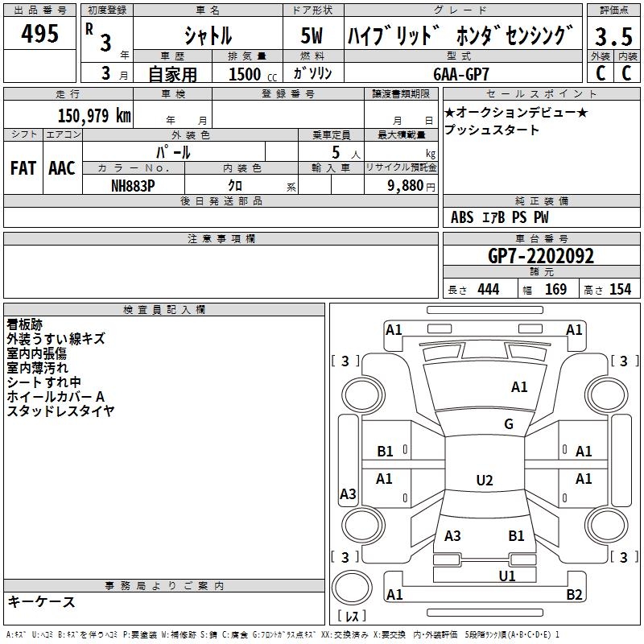Image resolution: width=644 pixels, height=644 pixels.
Task: Click the chassis number GP7-2202092
Action: [x=541, y=256]
